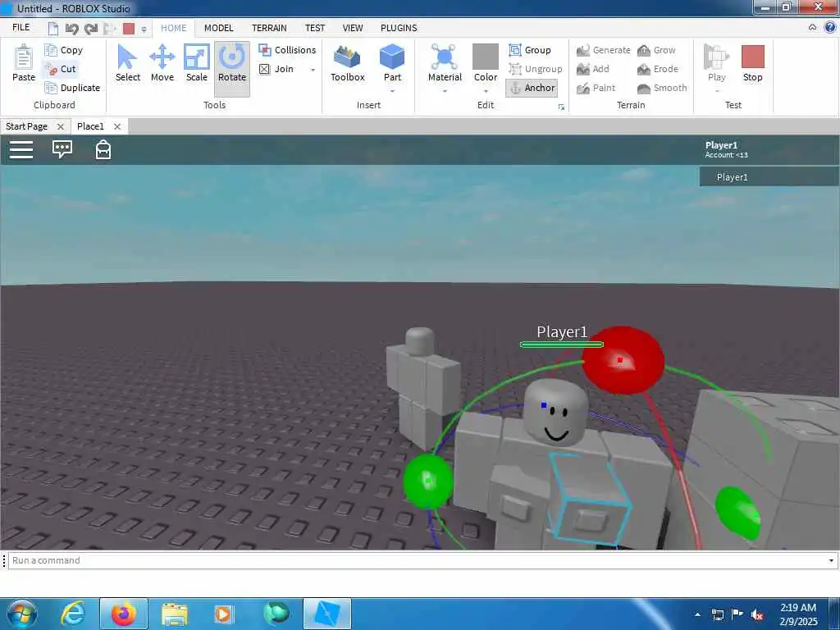840x630 pixels.
Task: Close the Start Page tab
Action: (x=61, y=127)
